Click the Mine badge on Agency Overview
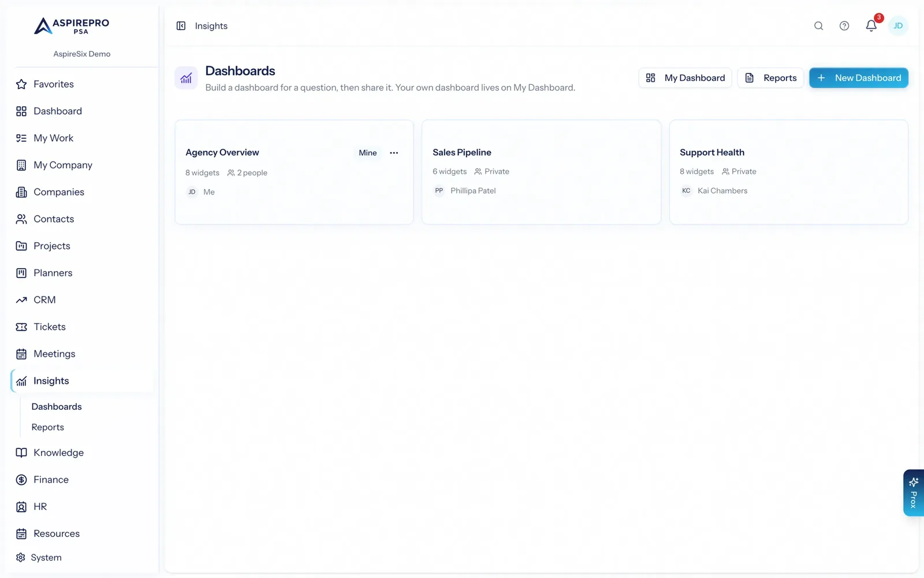The image size is (924, 578). pyautogui.click(x=368, y=153)
